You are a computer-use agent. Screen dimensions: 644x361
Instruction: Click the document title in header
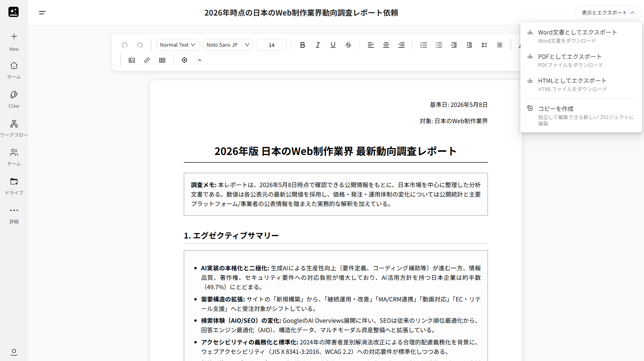click(301, 13)
